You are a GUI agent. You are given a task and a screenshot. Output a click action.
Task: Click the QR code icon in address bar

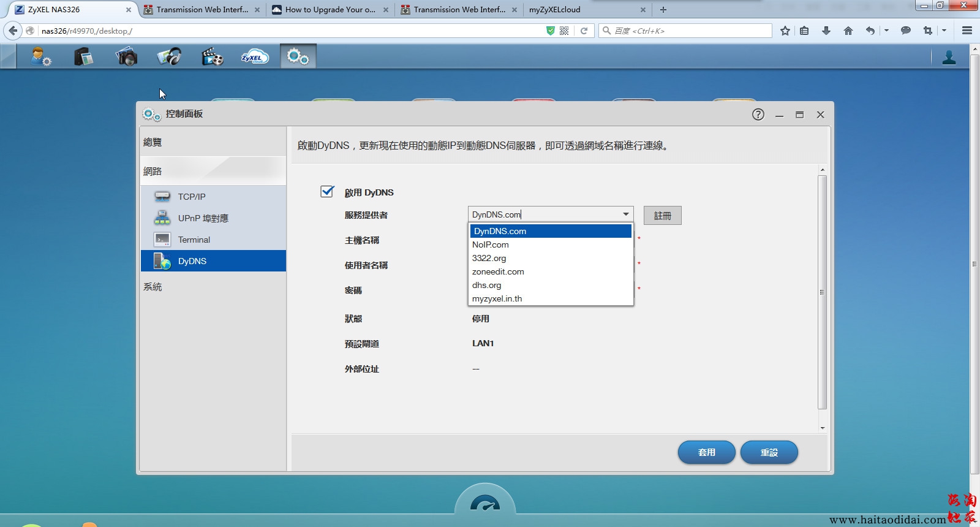564,31
